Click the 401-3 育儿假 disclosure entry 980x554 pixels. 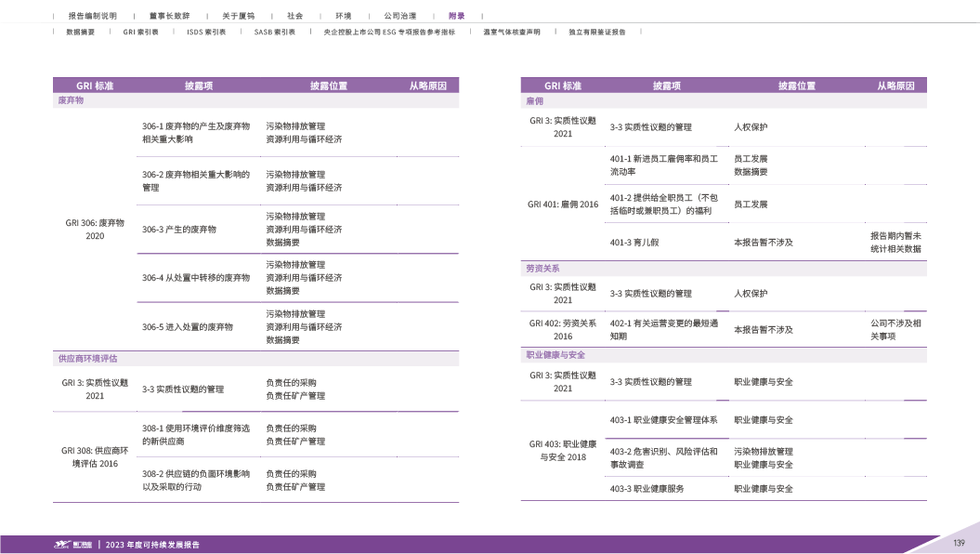pos(634,242)
